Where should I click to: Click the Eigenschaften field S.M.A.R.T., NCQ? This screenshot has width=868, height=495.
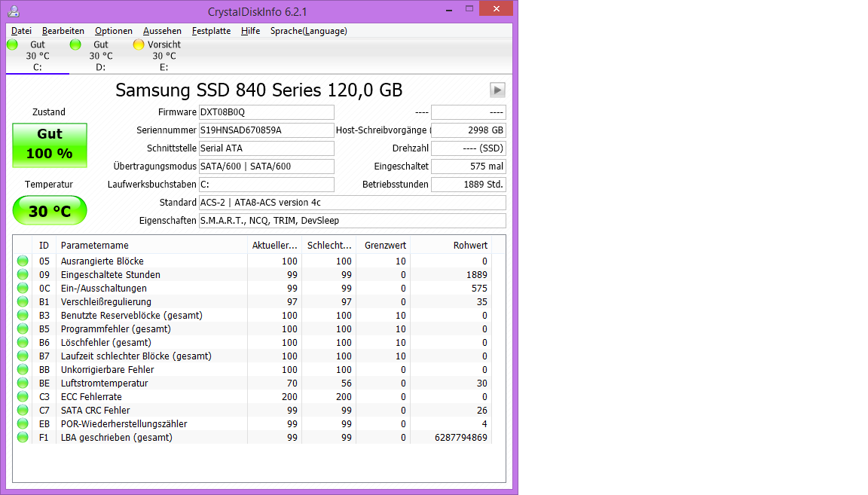(352, 220)
